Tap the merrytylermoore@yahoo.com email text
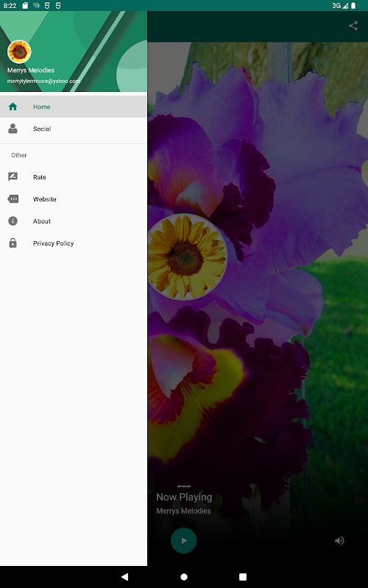The height and width of the screenshot is (588, 368). pyautogui.click(x=43, y=81)
